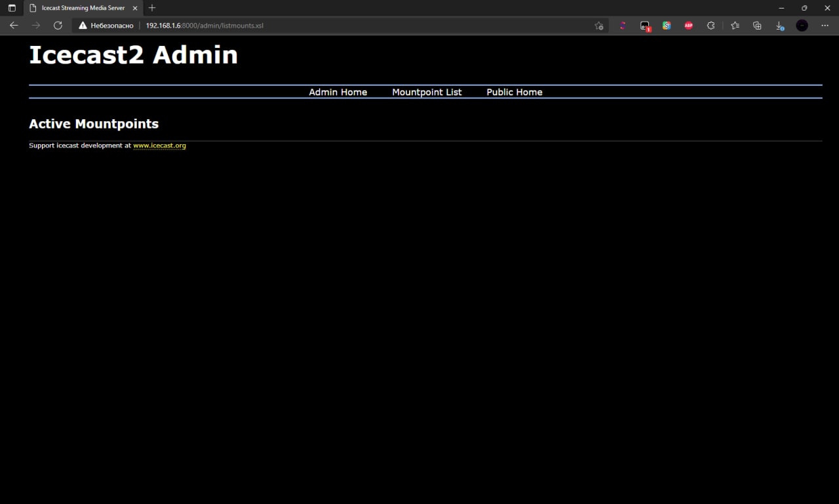Click the Active Mountpoints heading

[94, 124]
